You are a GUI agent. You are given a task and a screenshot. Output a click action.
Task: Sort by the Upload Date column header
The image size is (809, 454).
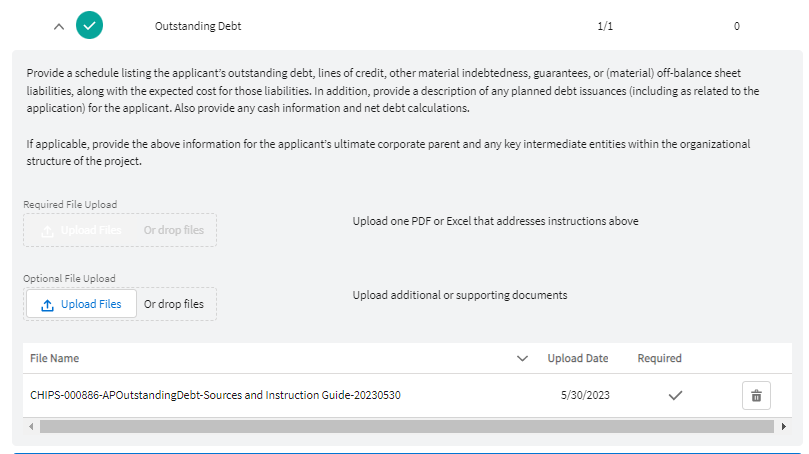click(x=577, y=358)
